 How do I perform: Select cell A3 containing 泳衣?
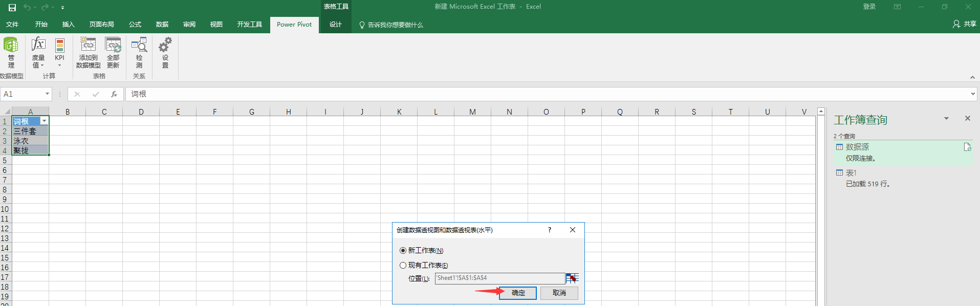pyautogui.click(x=30, y=141)
